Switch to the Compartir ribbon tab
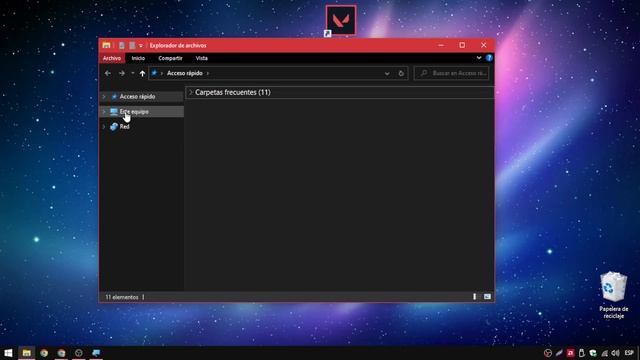Image resolution: width=640 pixels, height=360 pixels. (x=170, y=58)
